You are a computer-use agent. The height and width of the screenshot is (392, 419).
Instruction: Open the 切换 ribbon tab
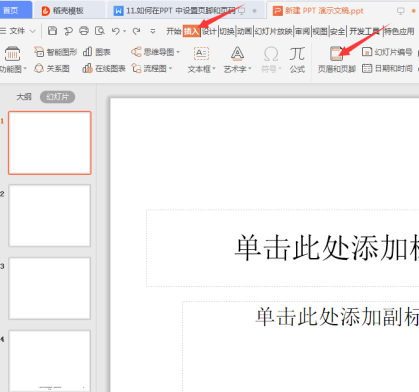pyautogui.click(x=227, y=31)
